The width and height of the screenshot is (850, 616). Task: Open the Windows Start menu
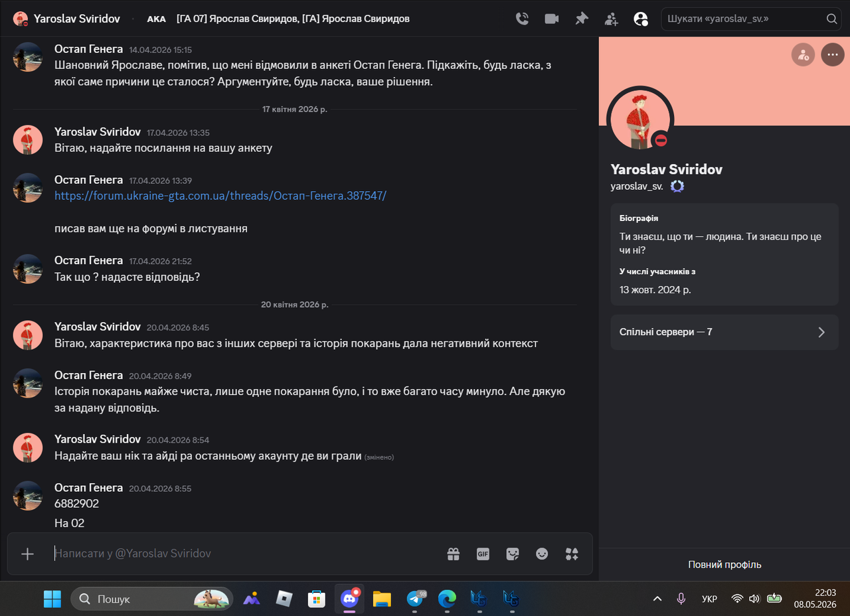tap(52, 599)
